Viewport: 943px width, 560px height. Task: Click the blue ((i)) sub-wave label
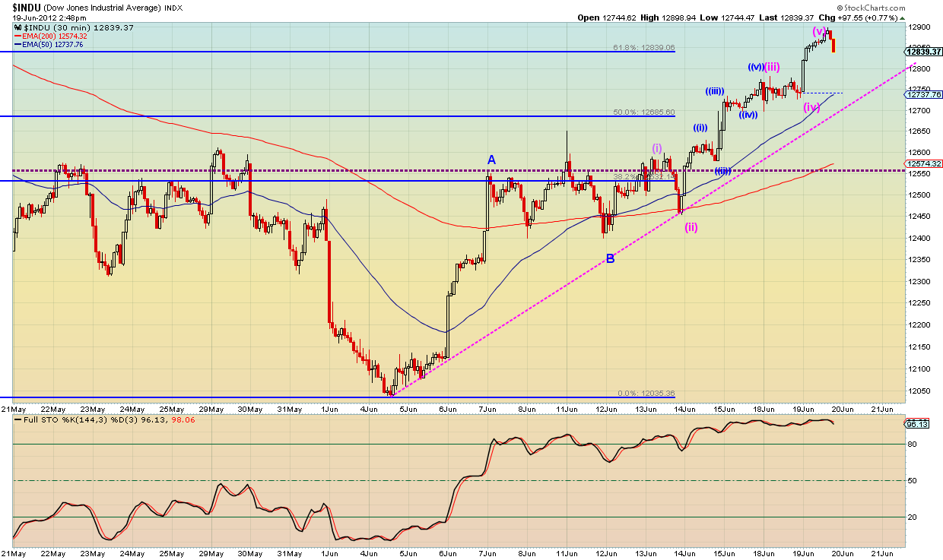(x=700, y=128)
